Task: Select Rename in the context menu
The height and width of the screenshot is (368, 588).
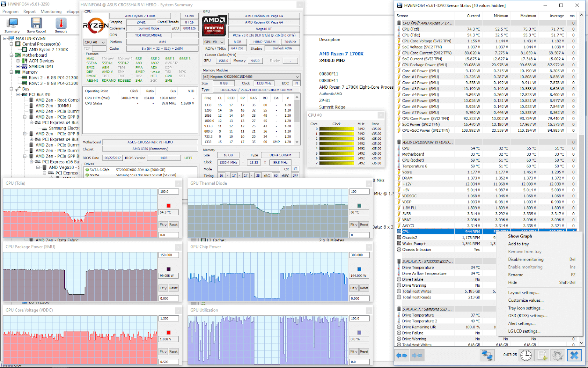Action: point(516,275)
